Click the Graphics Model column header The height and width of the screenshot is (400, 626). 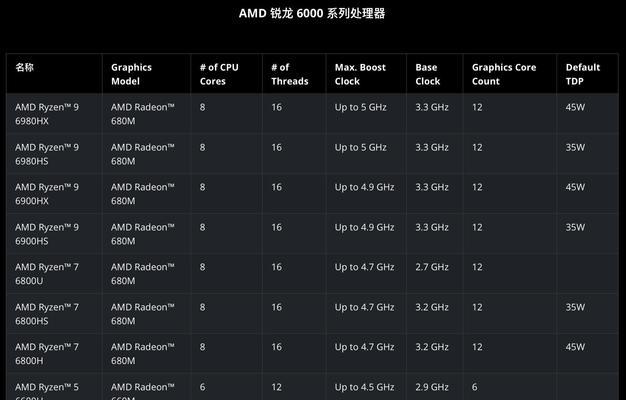131,74
